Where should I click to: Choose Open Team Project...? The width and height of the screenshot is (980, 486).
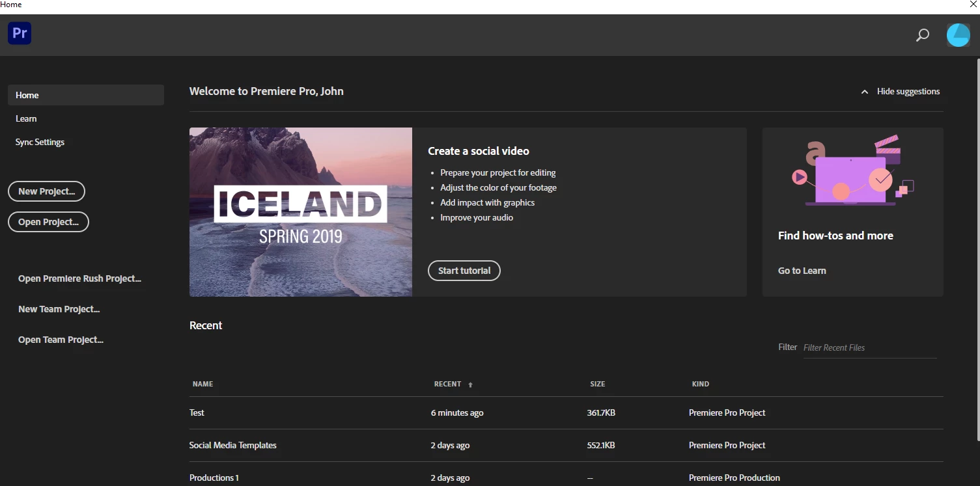61,340
